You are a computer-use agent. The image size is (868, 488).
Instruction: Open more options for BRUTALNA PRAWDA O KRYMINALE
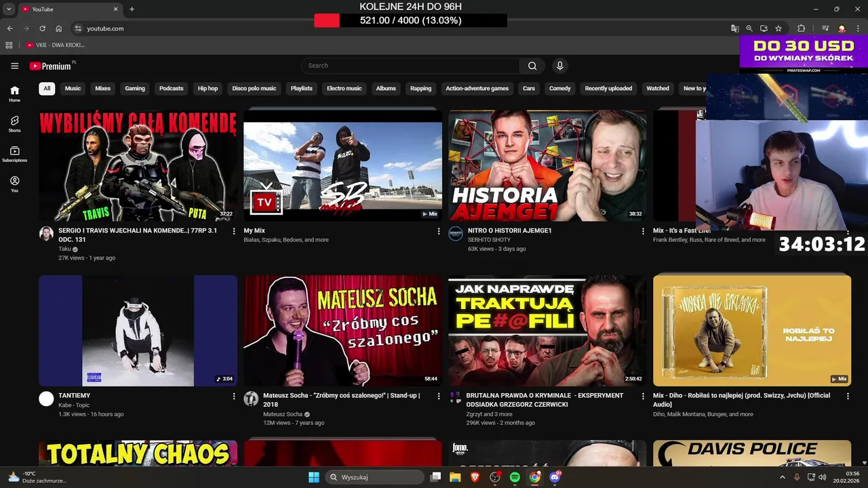(x=643, y=396)
